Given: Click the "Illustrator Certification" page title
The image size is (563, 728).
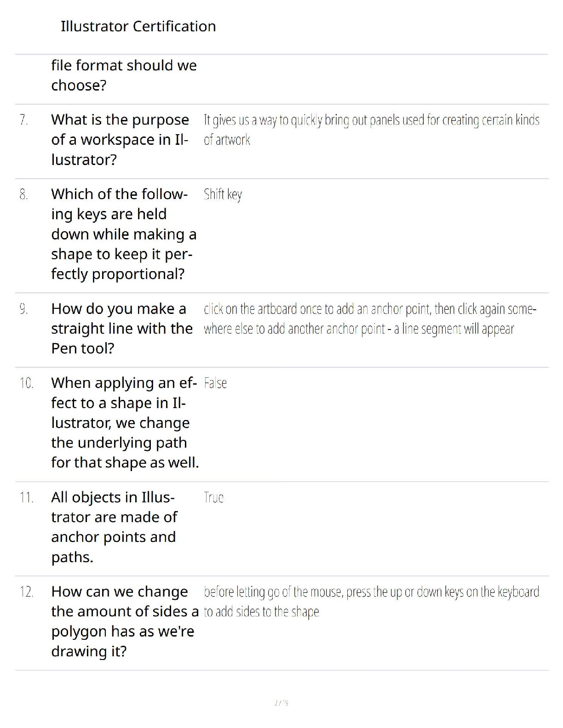Looking at the screenshot, I should click(x=138, y=26).
